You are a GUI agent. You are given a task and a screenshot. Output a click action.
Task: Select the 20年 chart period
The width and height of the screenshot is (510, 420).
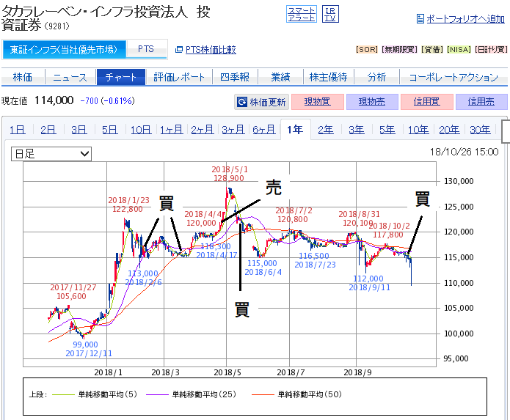tap(450, 130)
